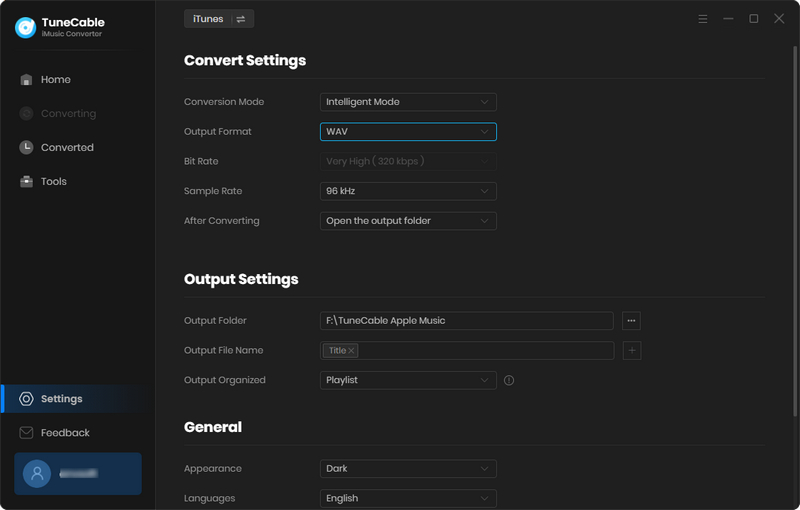Image resolution: width=800 pixels, height=510 pixels.
Task: Switch the iTunes audio source
Action: [219, 19]
